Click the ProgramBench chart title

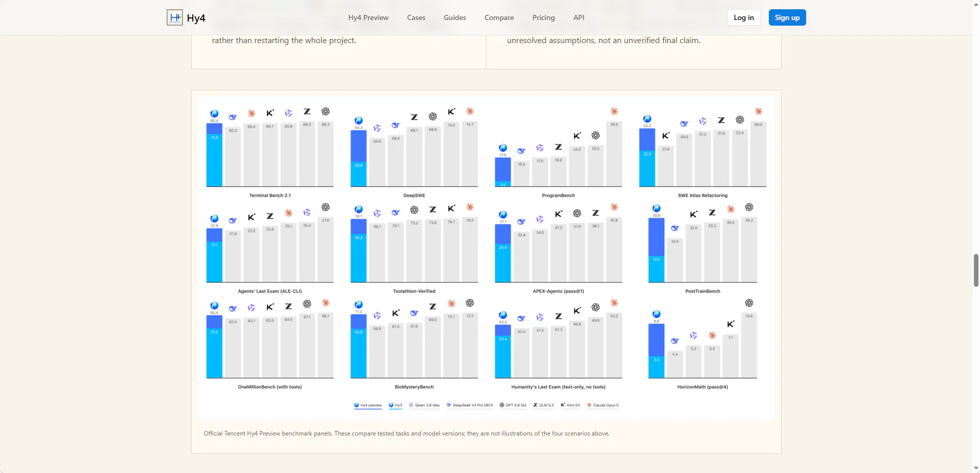point(558,195)
